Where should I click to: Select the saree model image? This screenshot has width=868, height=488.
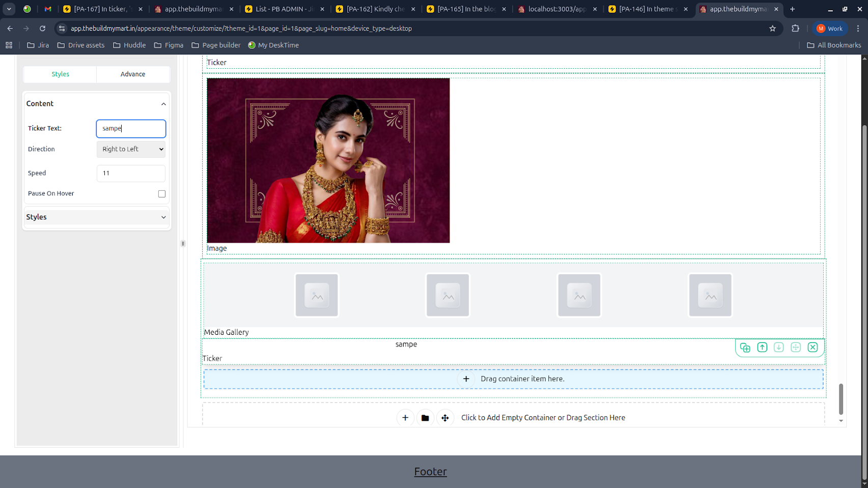pos(328,160)
